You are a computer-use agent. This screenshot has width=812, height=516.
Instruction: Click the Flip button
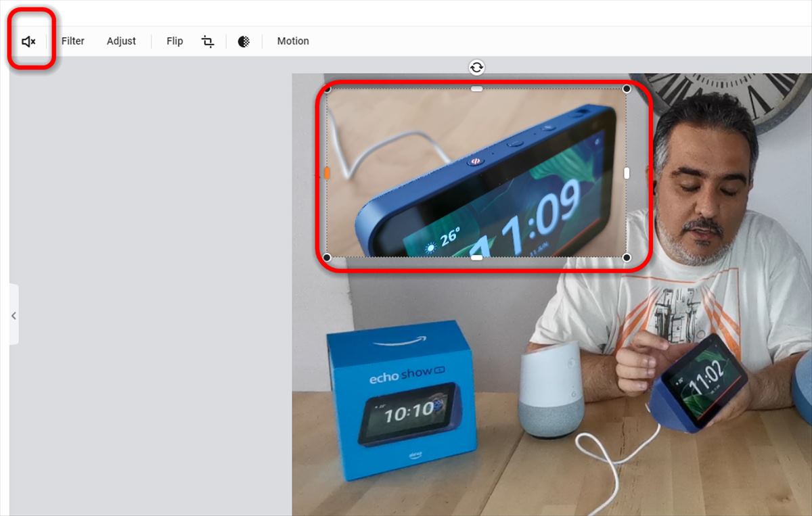tap(175, 41)
